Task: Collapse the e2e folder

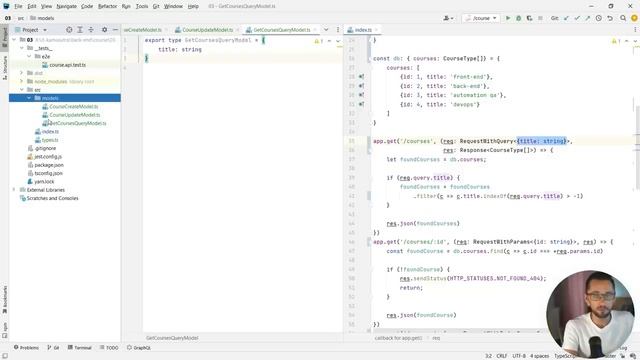Action: click(x=29, y=56)
